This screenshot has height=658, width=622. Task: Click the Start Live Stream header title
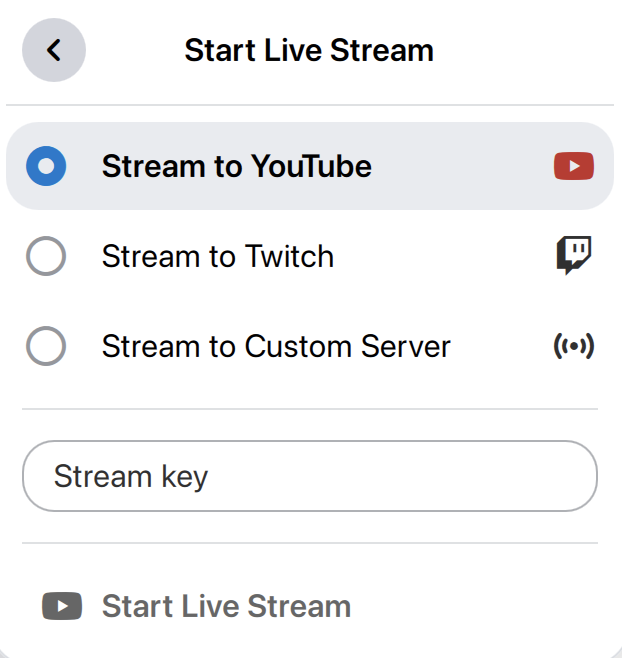tap(309, 50)
